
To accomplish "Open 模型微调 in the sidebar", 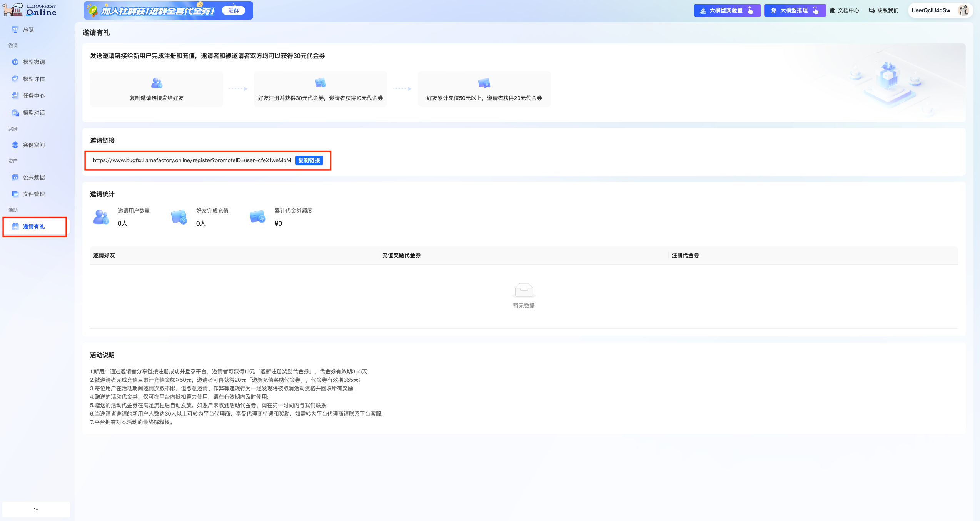I will click(33, 62).
